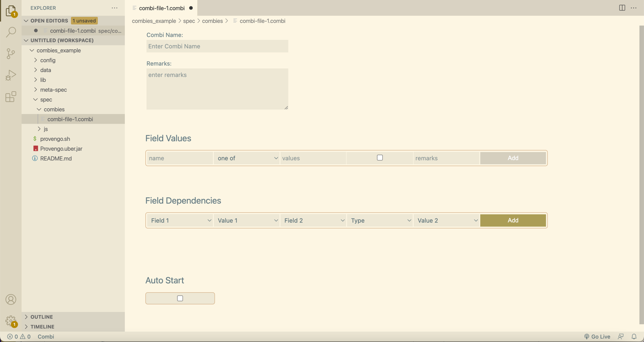Expand the Timeline panel

(73, 327)
